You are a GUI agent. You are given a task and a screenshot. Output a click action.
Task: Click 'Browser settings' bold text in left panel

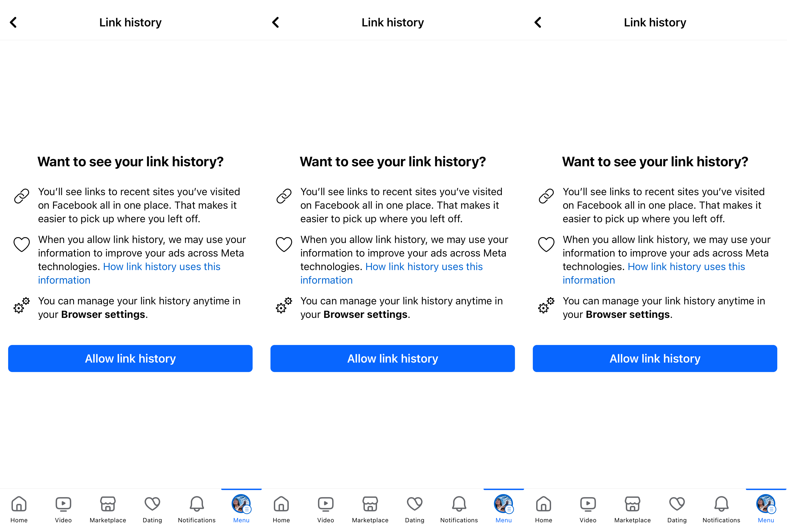click(x=103, y=315)
